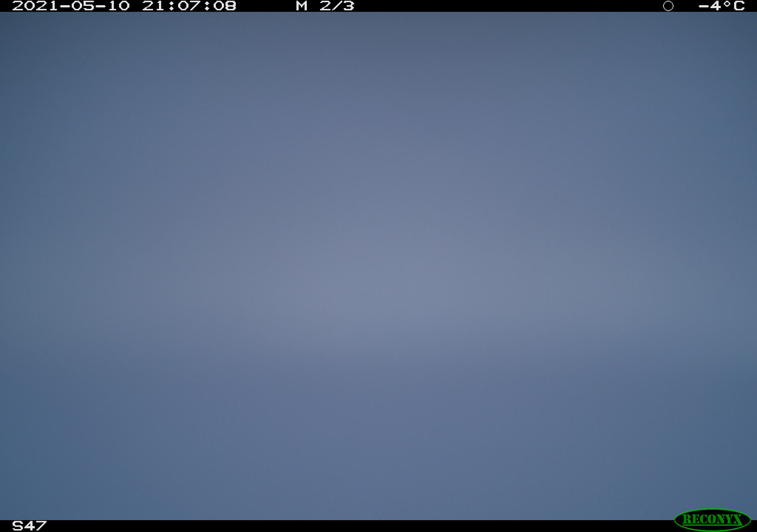Click the hour value 21 in timestamp
This screenshot has width=757, height=532.
tap(153, 6)
